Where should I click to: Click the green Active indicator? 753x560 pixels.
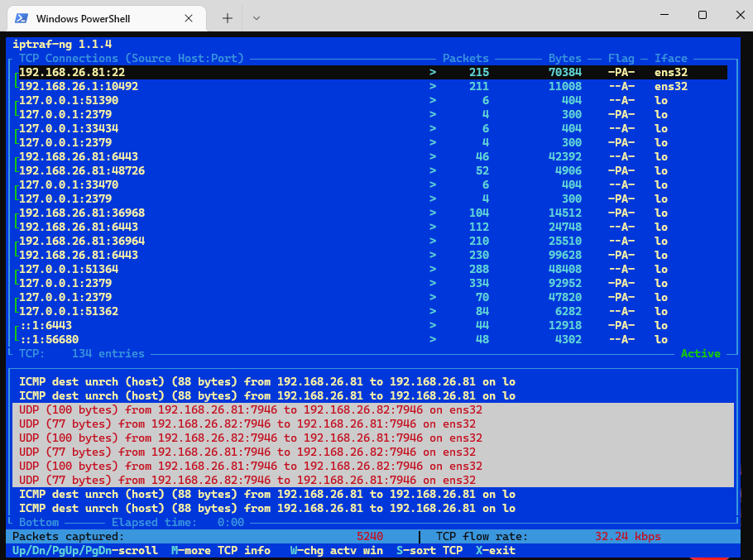point(700,354)
